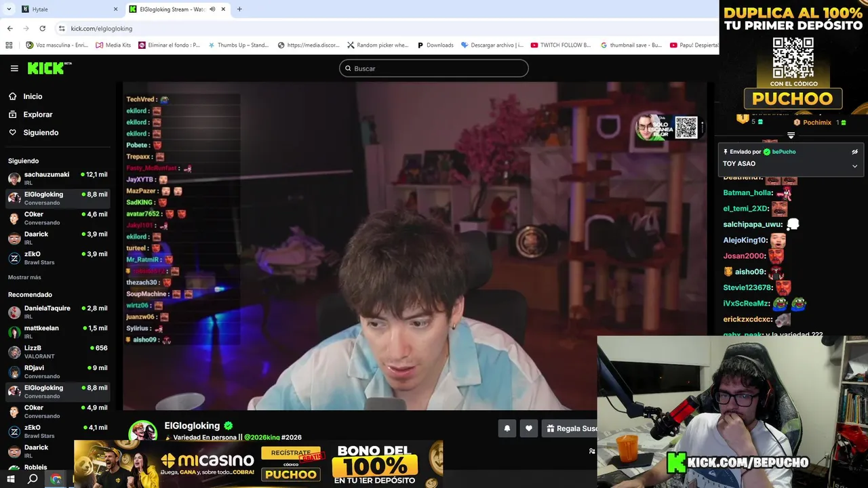Click the @2026king mention in stream title
The image size is (868, 488).
(262, 438)
